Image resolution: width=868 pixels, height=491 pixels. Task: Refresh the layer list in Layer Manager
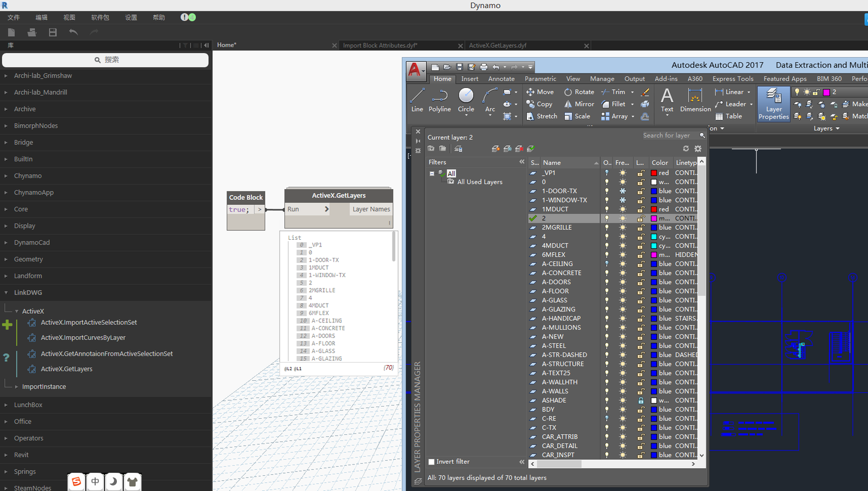(686, 149)
